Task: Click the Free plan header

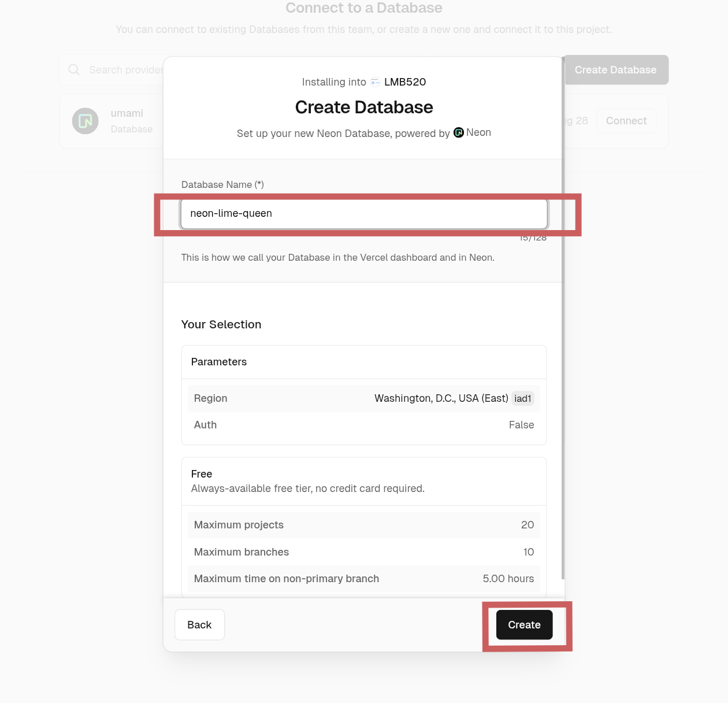Action: pos(364,481)
